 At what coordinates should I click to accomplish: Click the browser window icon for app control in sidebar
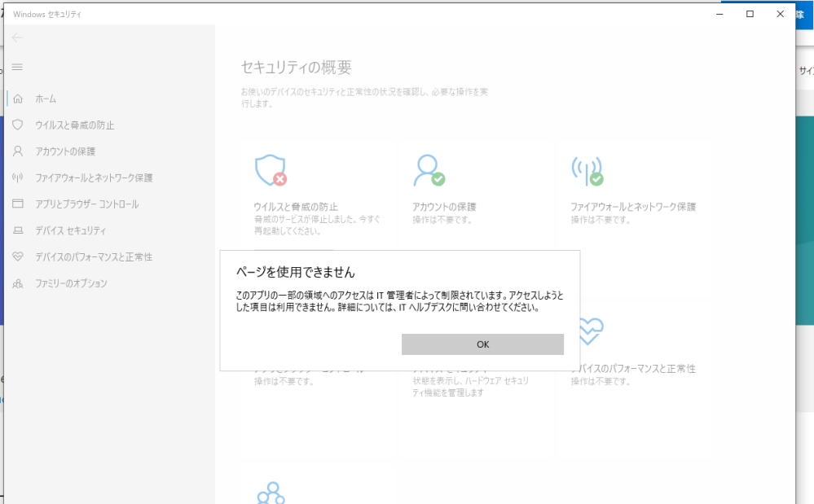pyautogui.click(x=17, y=204)
